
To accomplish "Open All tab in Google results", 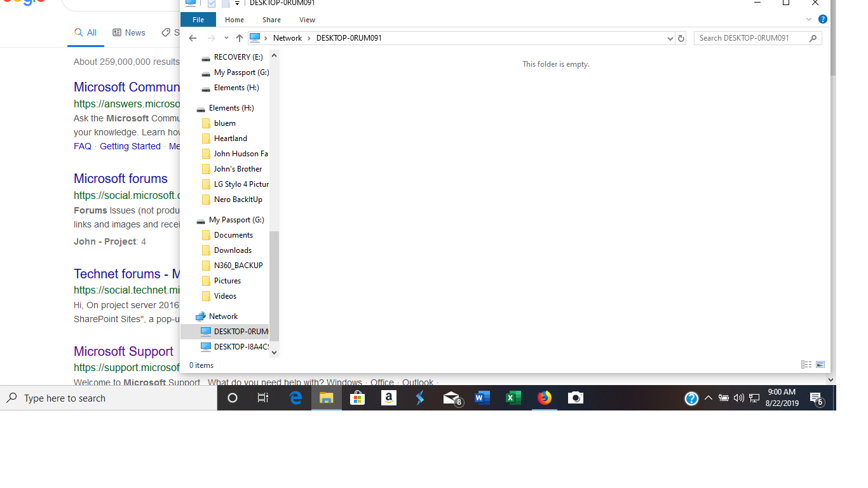I will tap(86, 33).
